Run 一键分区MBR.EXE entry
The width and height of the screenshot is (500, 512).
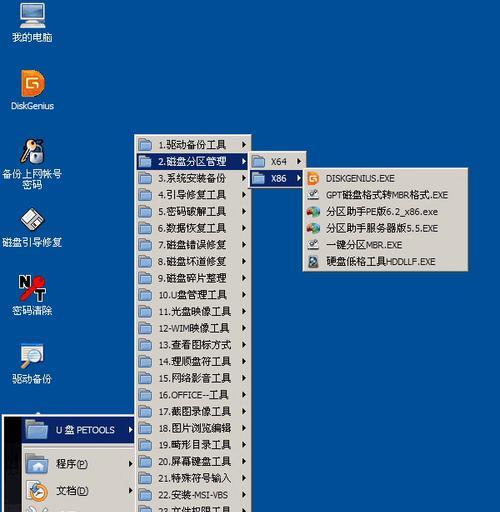tap(364, 245)
